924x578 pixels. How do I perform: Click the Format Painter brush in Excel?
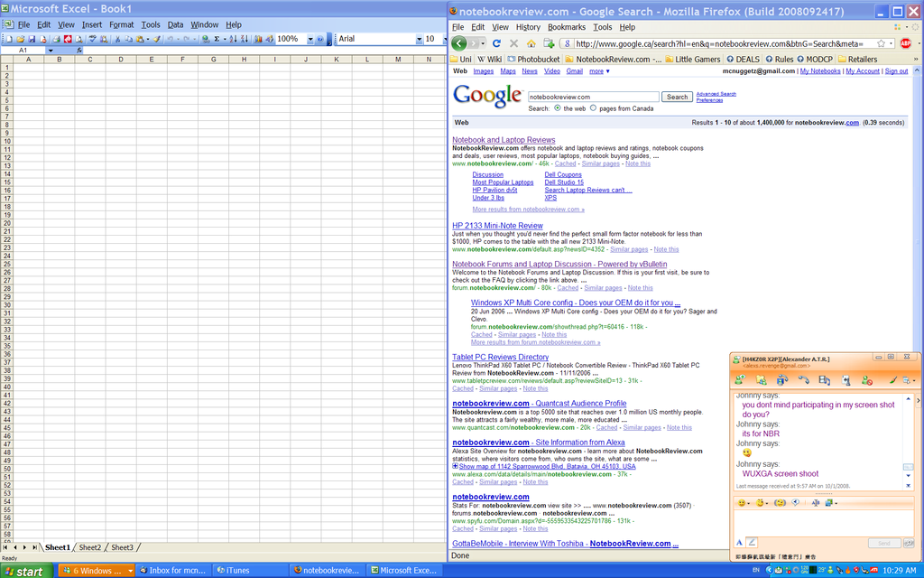coord(157,39)
